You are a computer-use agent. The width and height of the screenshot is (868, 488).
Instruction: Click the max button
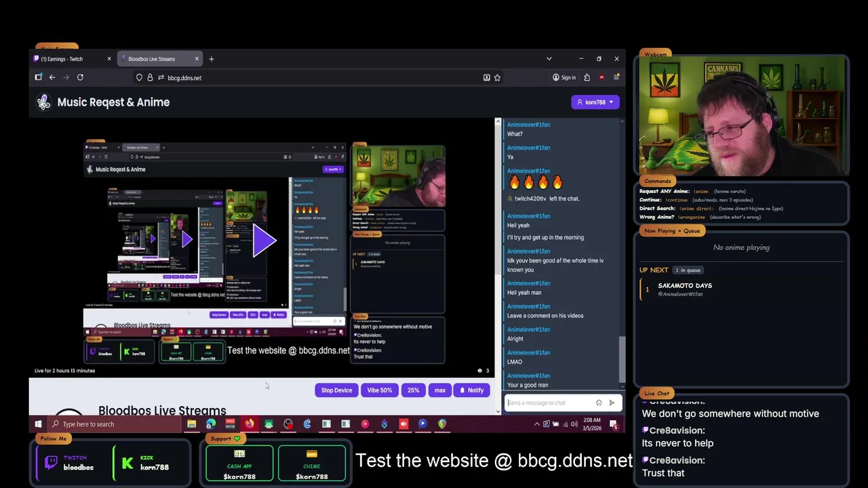[x=439, y=390]
